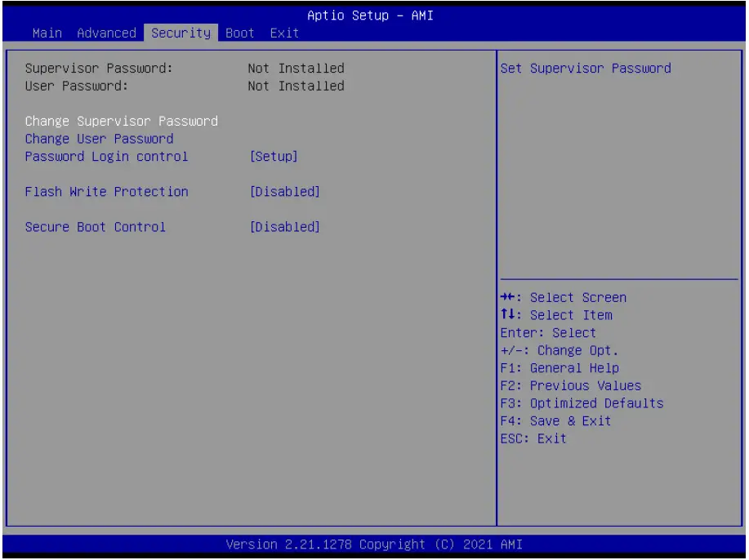Open the Password Login control option
The image size is (749, 560).
pyautogui.click(x=106, y=156)
